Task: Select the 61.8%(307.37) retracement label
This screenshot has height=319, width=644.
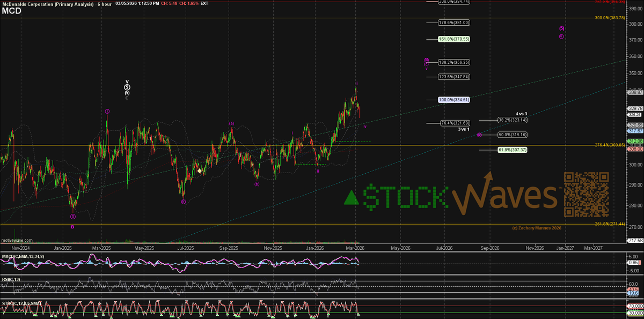Action: pos(513,150)
